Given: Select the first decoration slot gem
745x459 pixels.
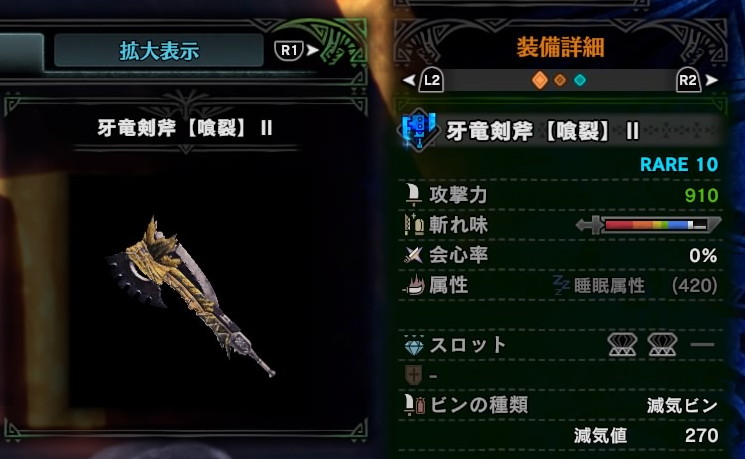Looking at the screenshot, I should click(622, 345).
